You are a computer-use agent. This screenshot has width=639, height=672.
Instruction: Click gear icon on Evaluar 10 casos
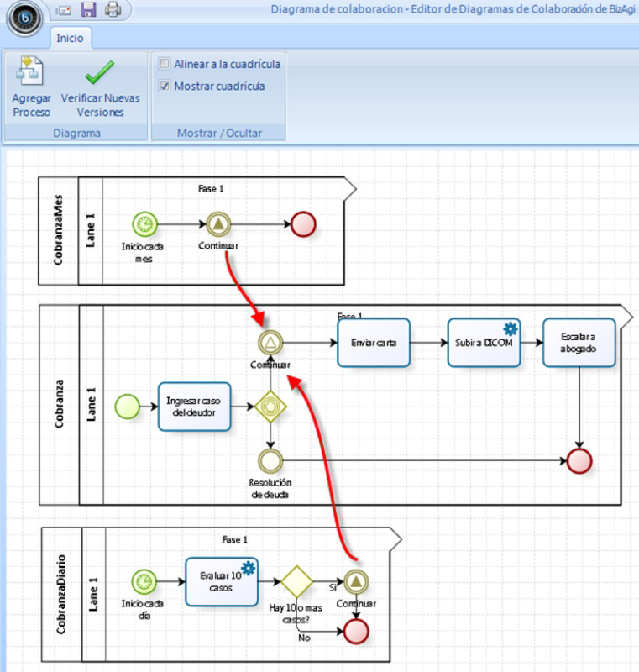pos(248,569)
